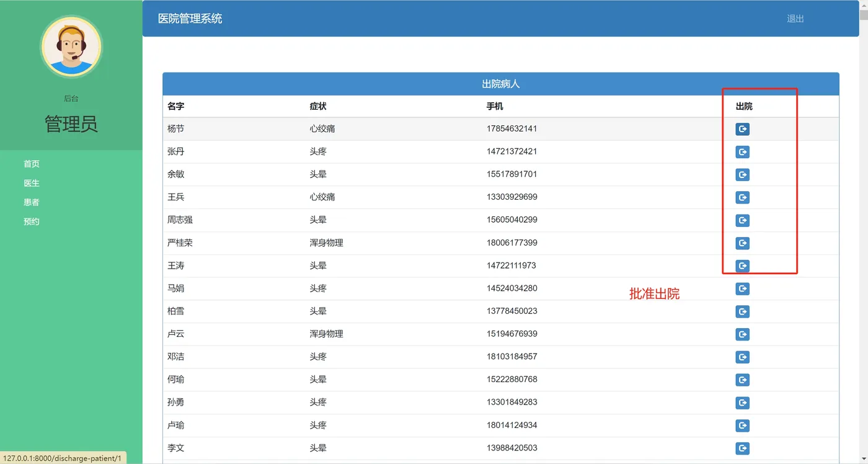Click 管理员 role label in sidebar
Viewport: 868px width, 464px height.
click(71, 124)
